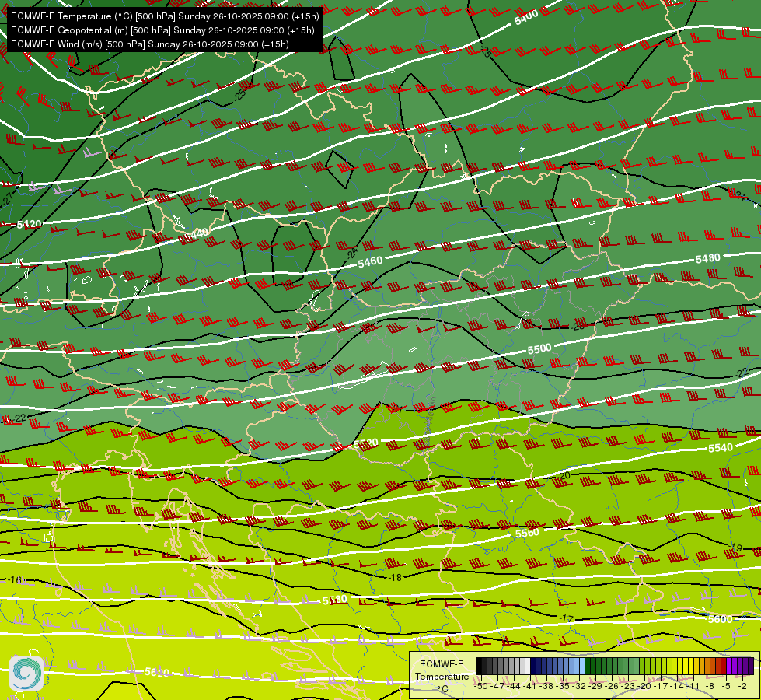761x700 pixels.
Task: Click the 5400 geopotential contour label
Action: point(526,17)
